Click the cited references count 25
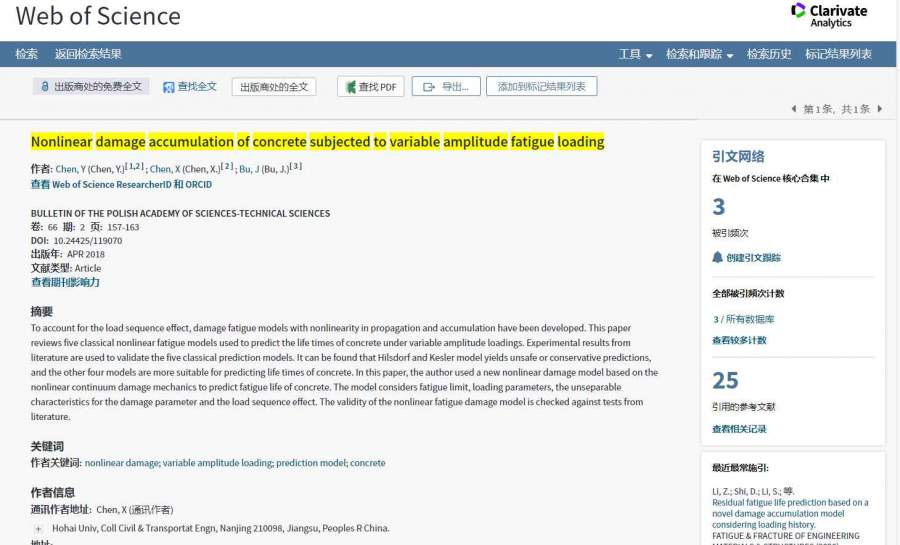The image size is (900, 545). click(725, 380)
